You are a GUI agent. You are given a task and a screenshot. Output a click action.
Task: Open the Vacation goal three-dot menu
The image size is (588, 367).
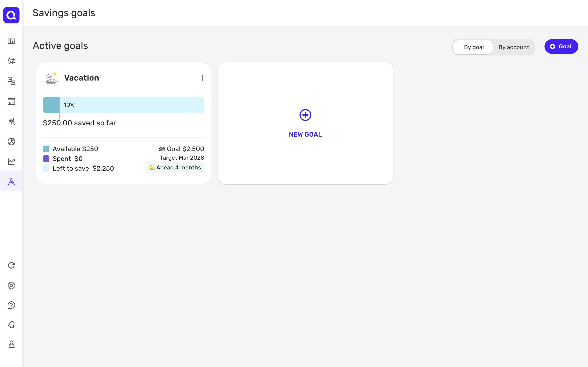[202, 78]
